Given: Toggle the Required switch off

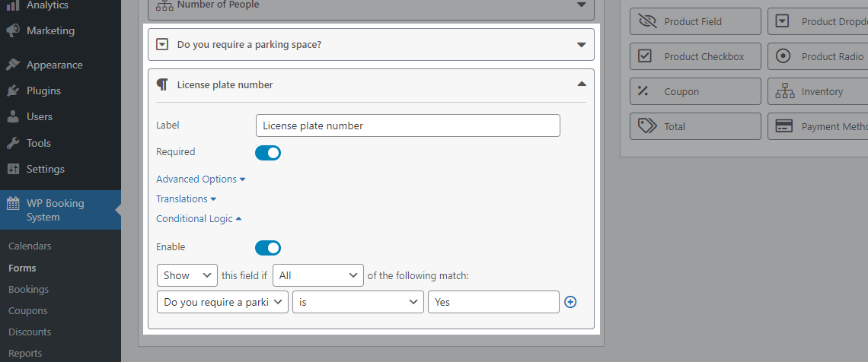Looking at the screenshot, I should (x=268, y=153).
